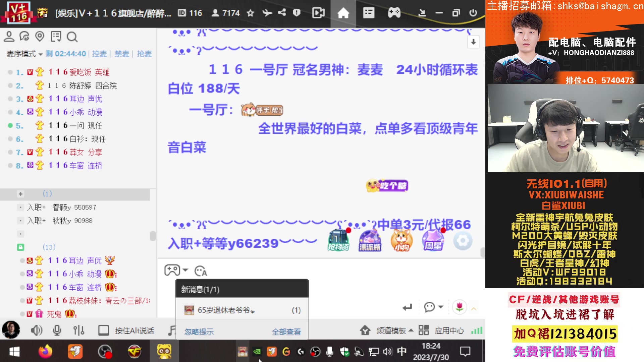644x362 pixels.
Task: Send message with the enter arrow button
Action: (x=407, y=307)
